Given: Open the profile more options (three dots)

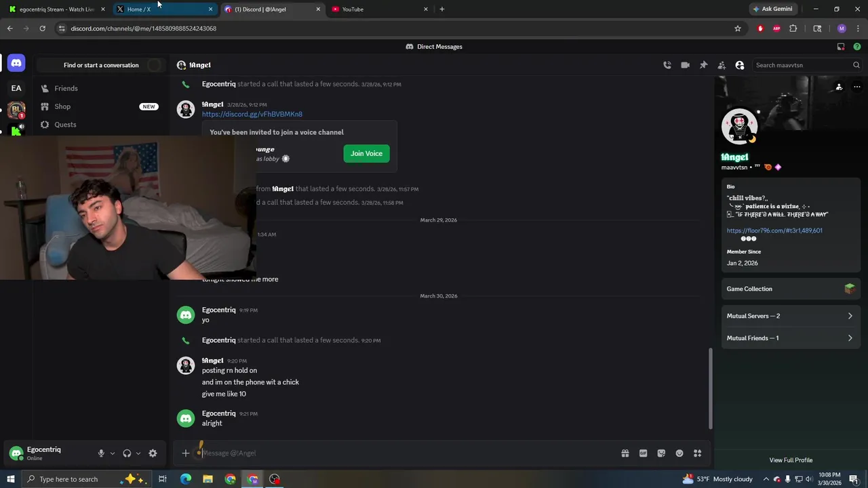Looking at the screenshot, I should tap(856, 87).
